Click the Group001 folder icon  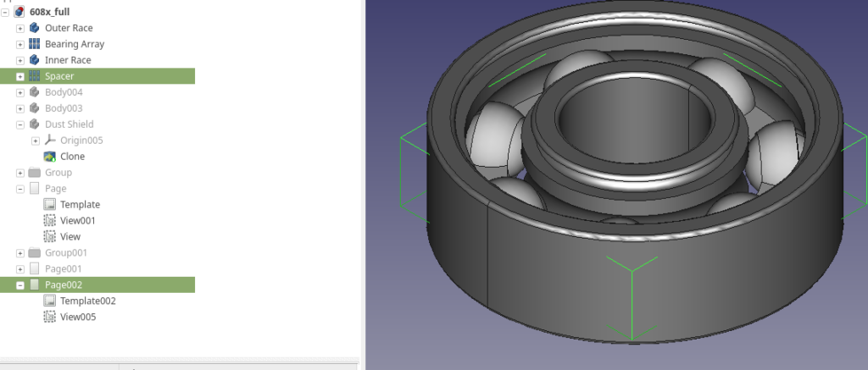pyautogui.click(x=34, y=252)
